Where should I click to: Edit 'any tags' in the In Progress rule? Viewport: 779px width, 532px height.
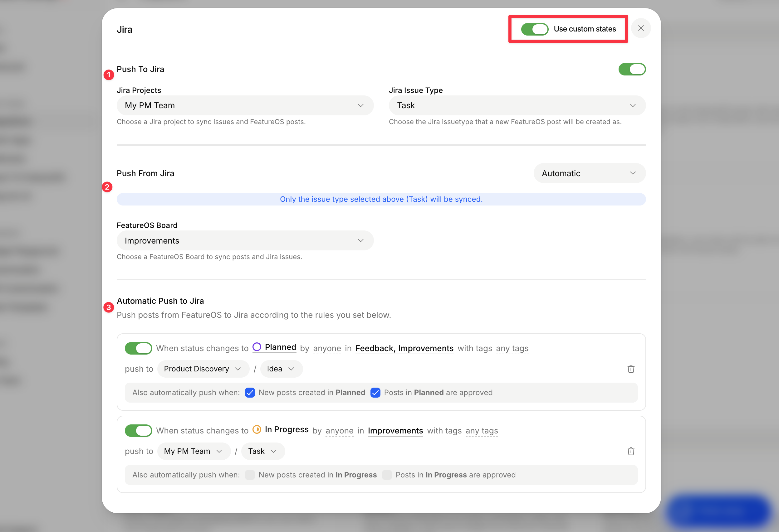(481, 431)
